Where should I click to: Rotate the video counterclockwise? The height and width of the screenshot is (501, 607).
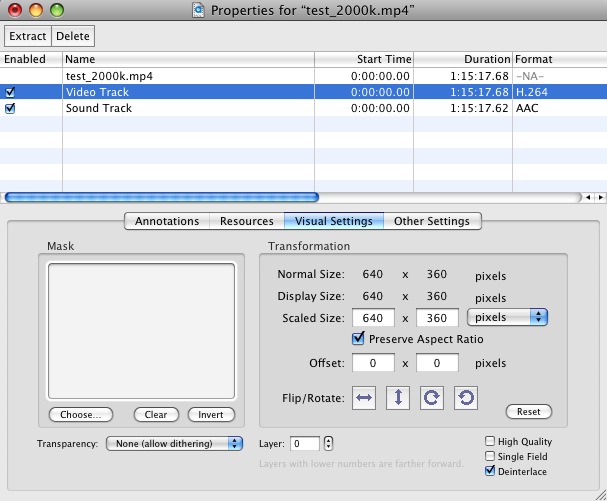[x=466, y=398]
